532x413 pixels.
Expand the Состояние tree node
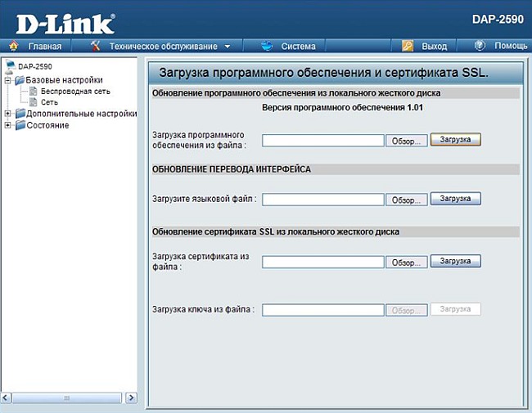click(x=7, y=125)
